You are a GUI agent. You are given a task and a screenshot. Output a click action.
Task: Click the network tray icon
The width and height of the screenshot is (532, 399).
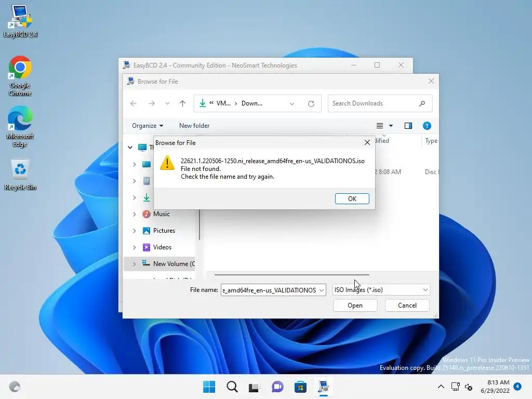click(455, 387)
